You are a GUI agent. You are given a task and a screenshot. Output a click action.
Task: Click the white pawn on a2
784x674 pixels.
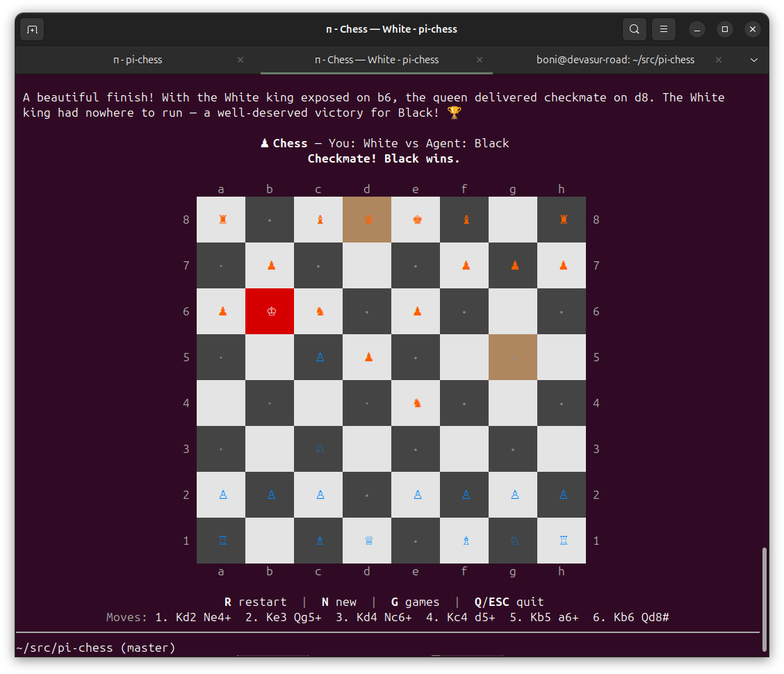pyautogui.click(x=221, y=495)
